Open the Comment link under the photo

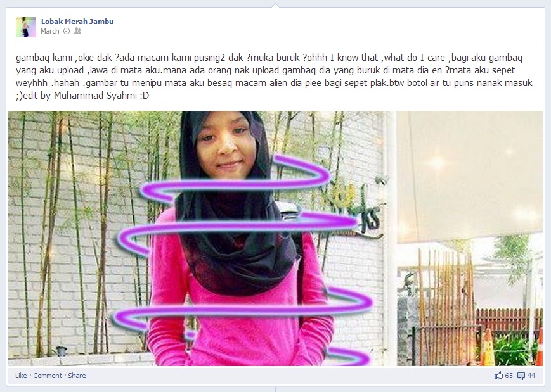pos(48,376)
